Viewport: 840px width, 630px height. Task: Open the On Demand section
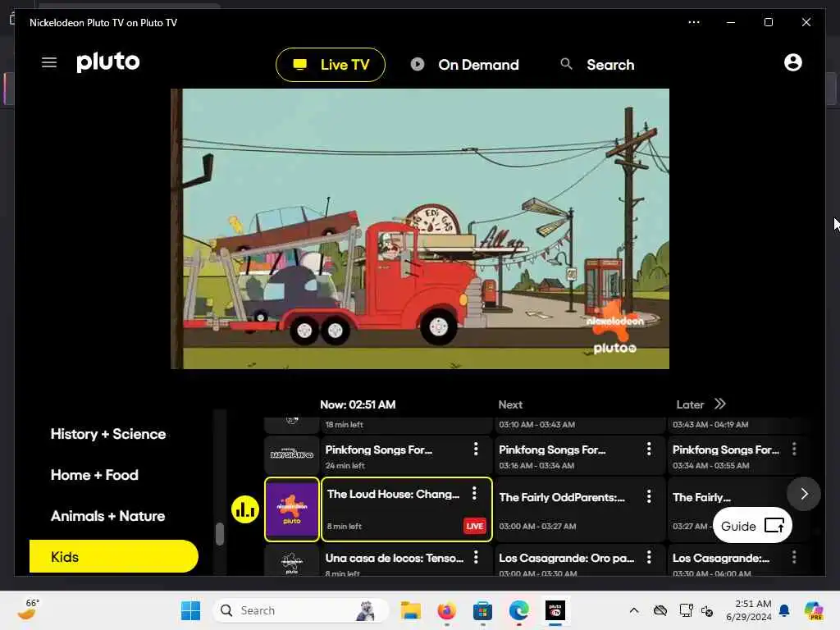[x=464, y=65]
